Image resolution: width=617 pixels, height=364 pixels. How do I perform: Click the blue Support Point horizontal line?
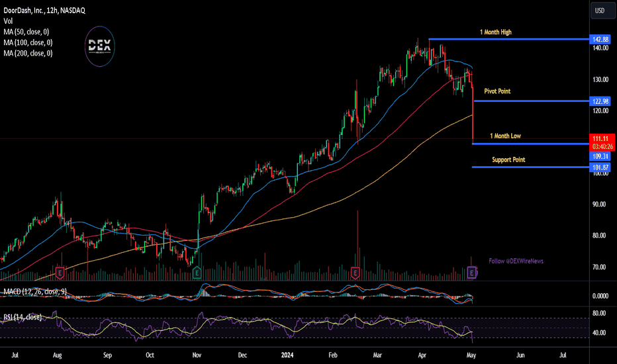point(530,167)
